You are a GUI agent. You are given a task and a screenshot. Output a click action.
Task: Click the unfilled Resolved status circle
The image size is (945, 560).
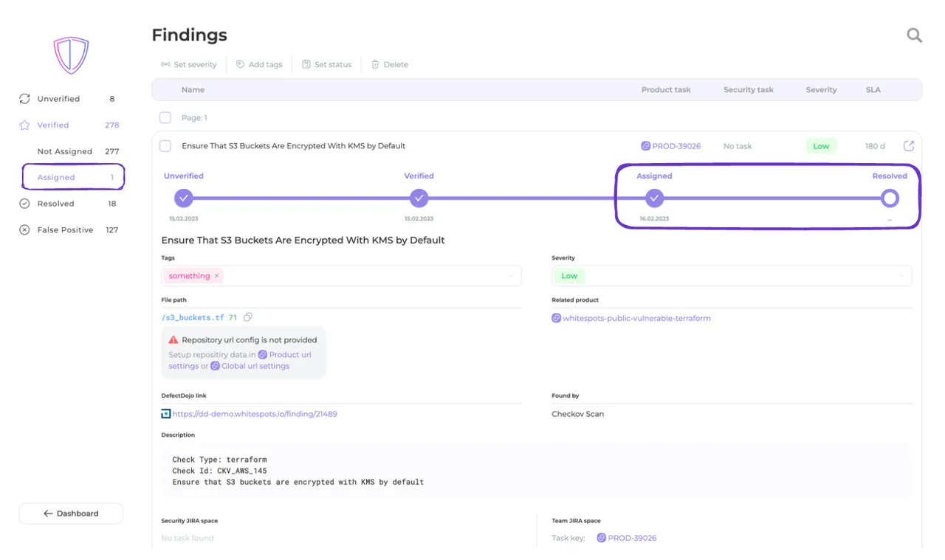click(890, 198)
